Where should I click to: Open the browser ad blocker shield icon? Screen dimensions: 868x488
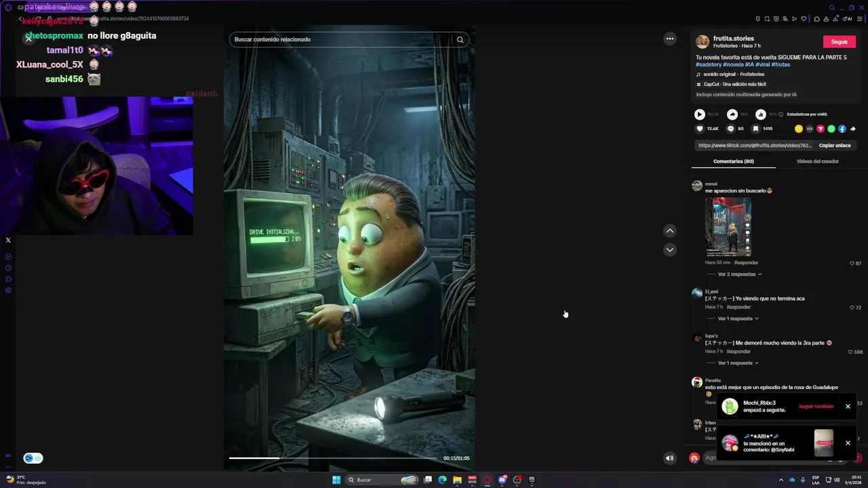pos(776,19)
